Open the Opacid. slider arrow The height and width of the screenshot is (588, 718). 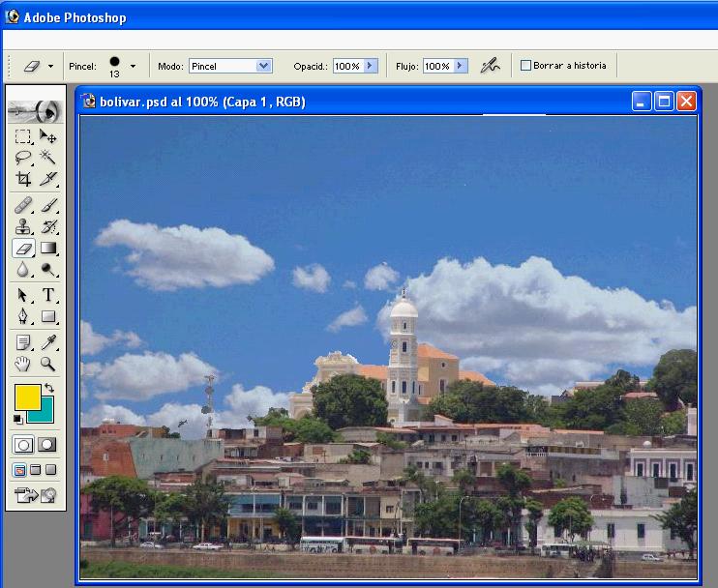coord(370,66)
